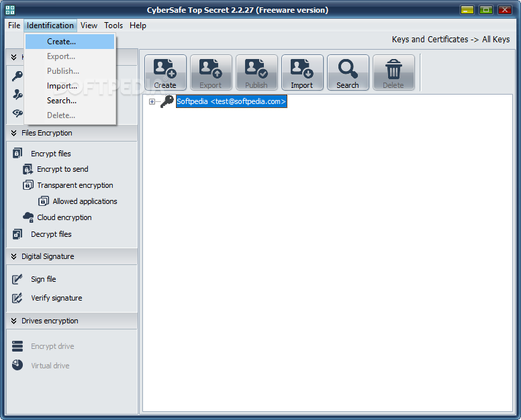Click the Export toolbar button
521x420 pixels.
pyautogui.click(x=211, y=72)
